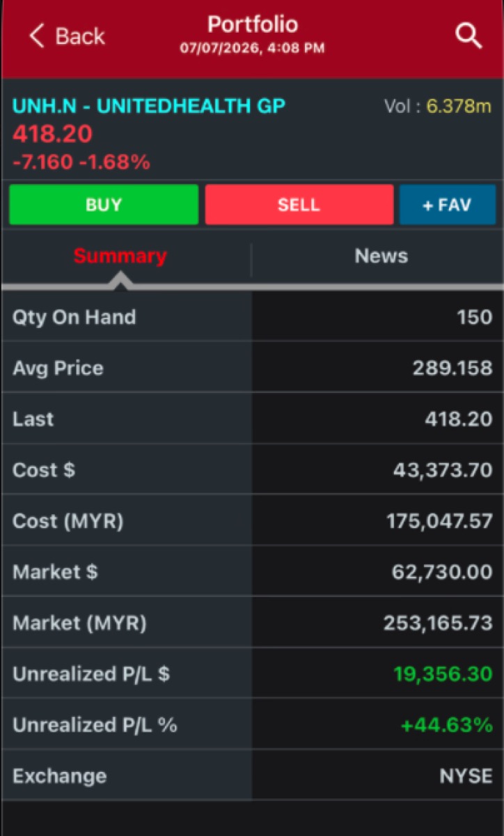
Task: Tap the red SELL button
Action: tap(299, 205)
